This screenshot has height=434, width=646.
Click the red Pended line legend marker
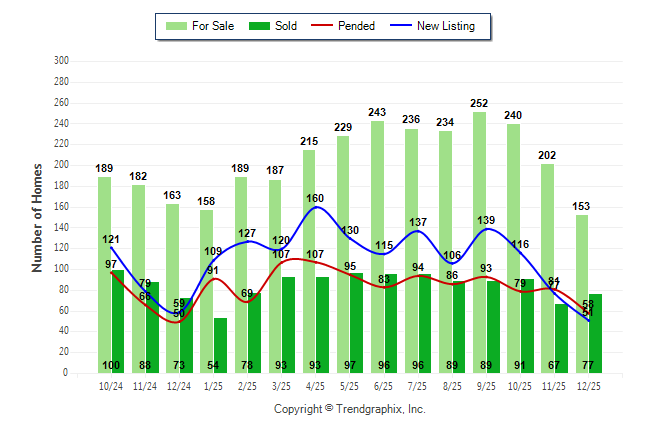322,26
